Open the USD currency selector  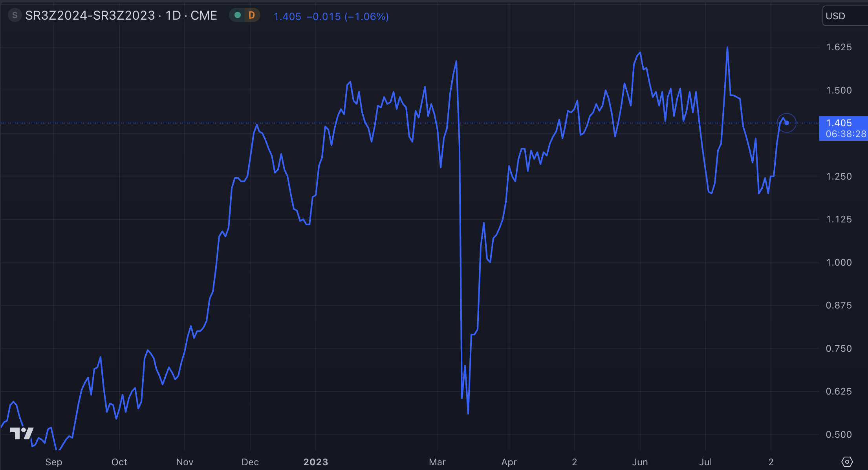pyautogui.click(x=837, y=16)
